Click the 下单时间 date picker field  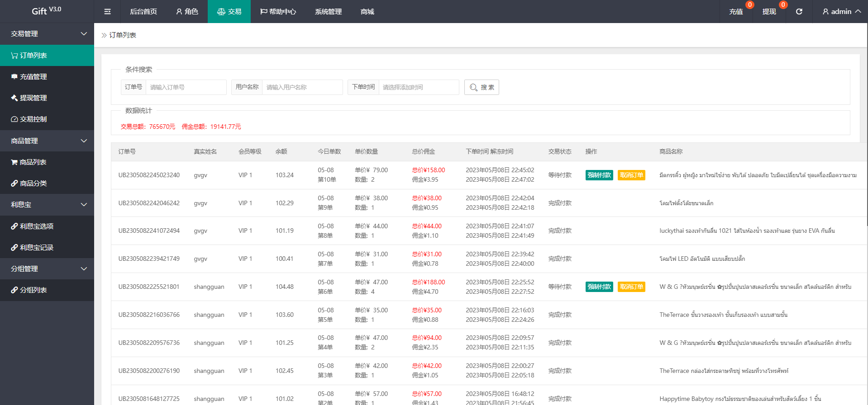click(x=419, y=87)
